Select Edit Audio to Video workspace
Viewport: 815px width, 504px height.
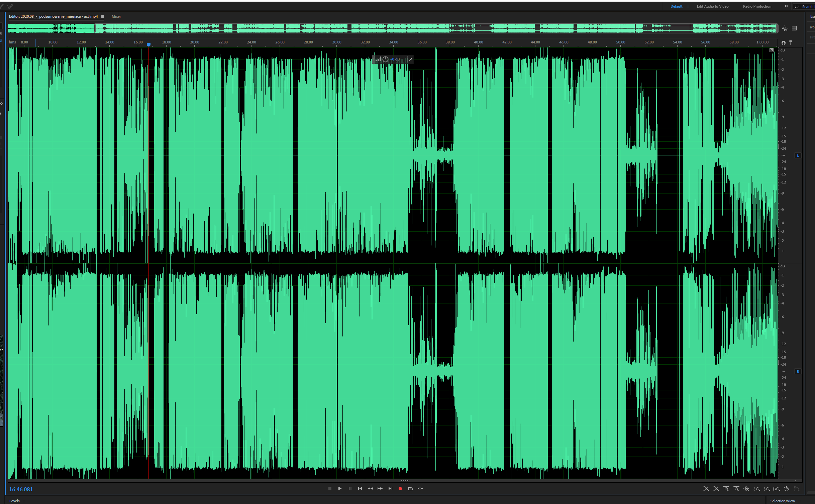[x=712, y=6]
